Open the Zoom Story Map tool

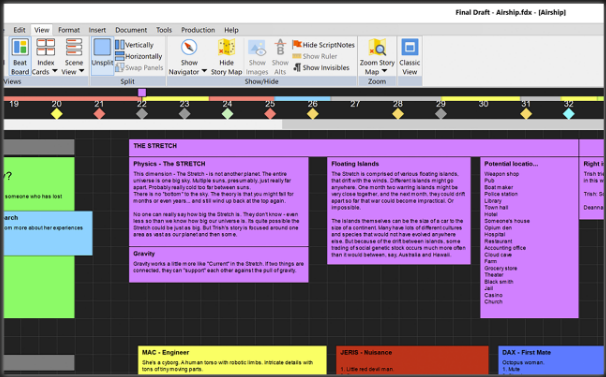point(377,56)
